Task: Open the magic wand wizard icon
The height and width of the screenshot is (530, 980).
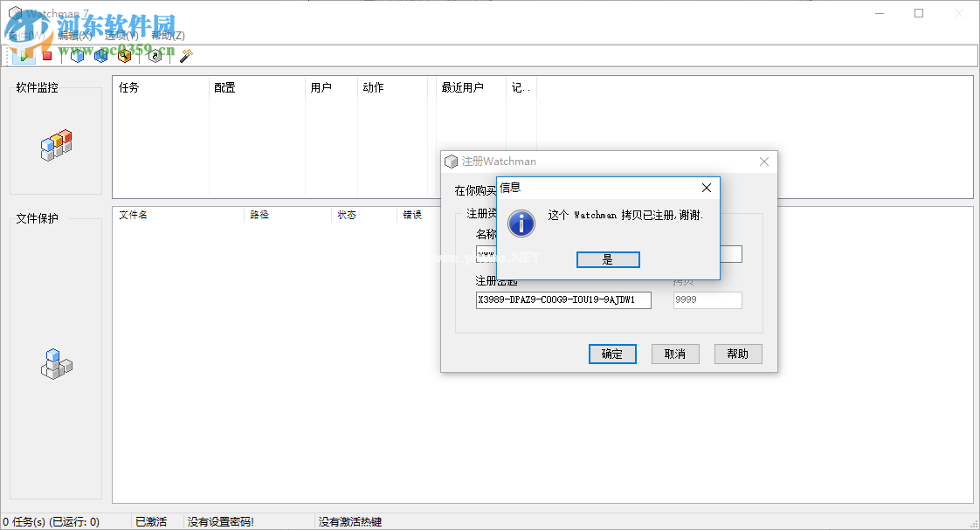Action: (x=185, y=55)
